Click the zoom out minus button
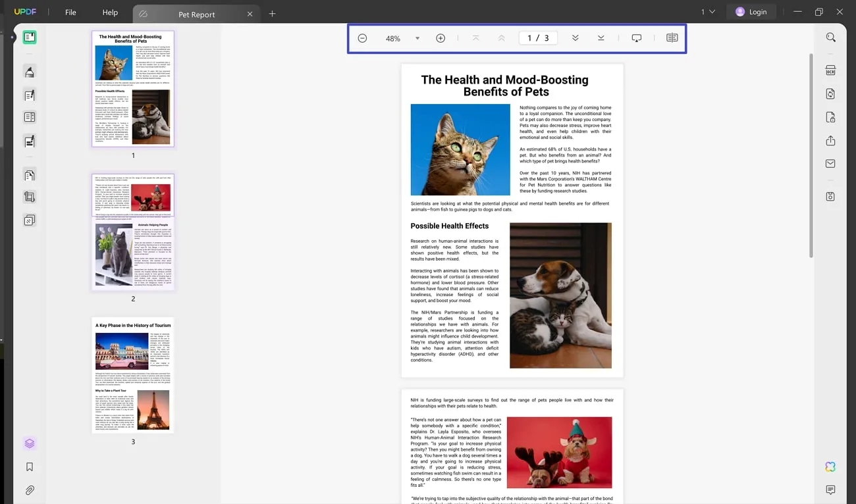Image resolution: width=856 pixels, height=504 pixels. click(x=362, y=38)
